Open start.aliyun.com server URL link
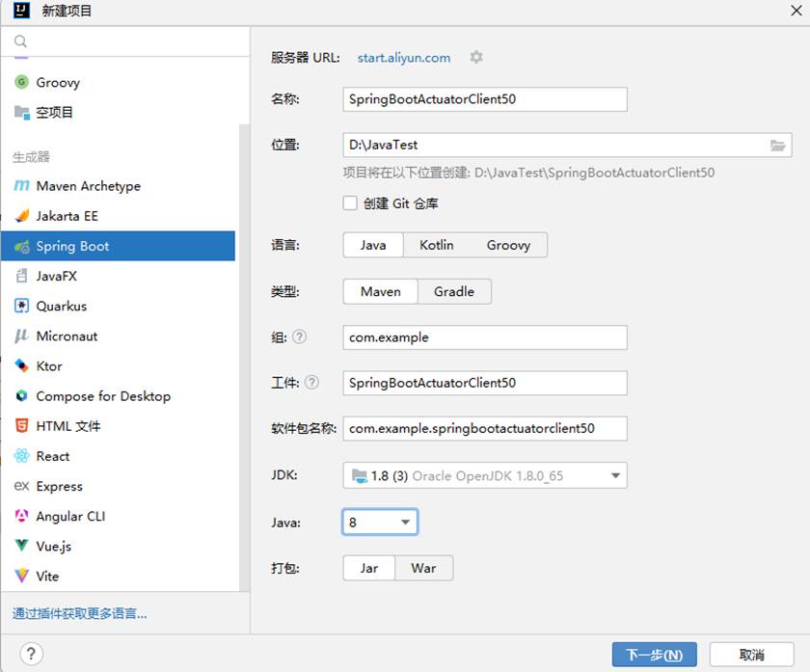810x672 pixels. (x=403, y=57)
